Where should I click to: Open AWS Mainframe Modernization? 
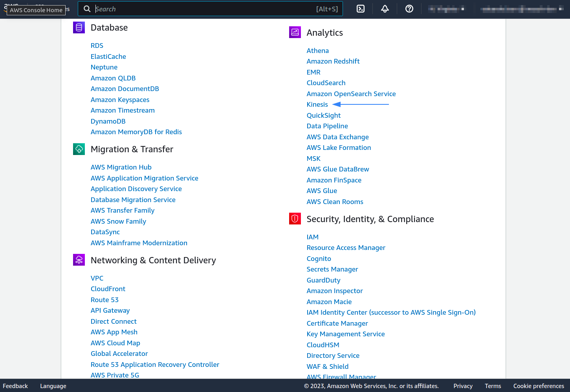(139, 243)
